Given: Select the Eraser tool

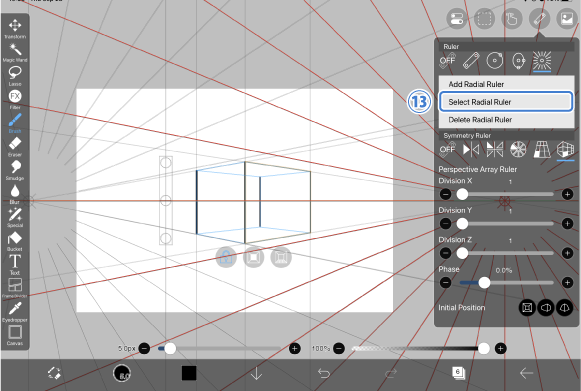Looking at the screenshot, I should pos(15,146).
